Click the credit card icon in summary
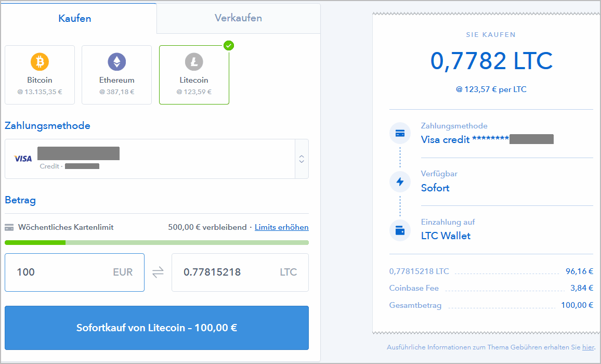This screenshot has height=364, width=601. coord(400,134)
